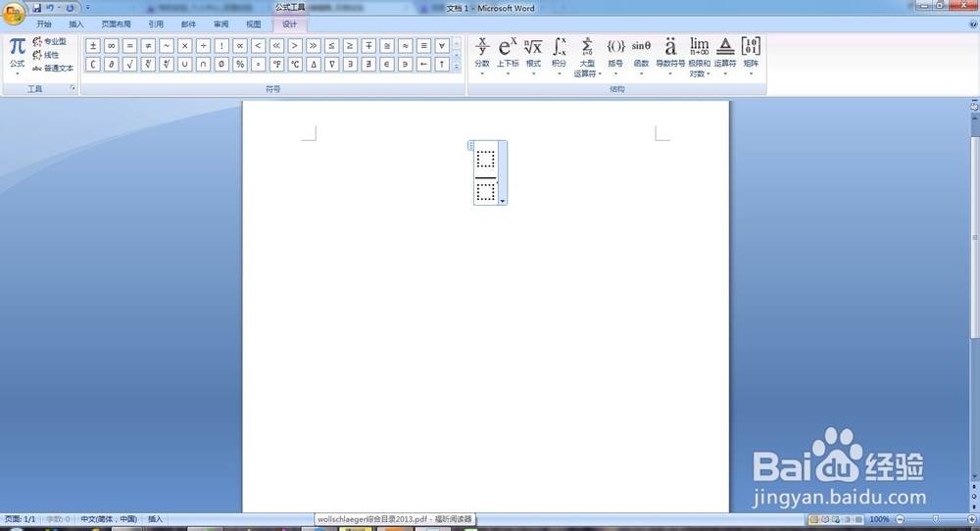Insert the multiplication × symbol
980x531 pixels.
click(x=185, y=46)
